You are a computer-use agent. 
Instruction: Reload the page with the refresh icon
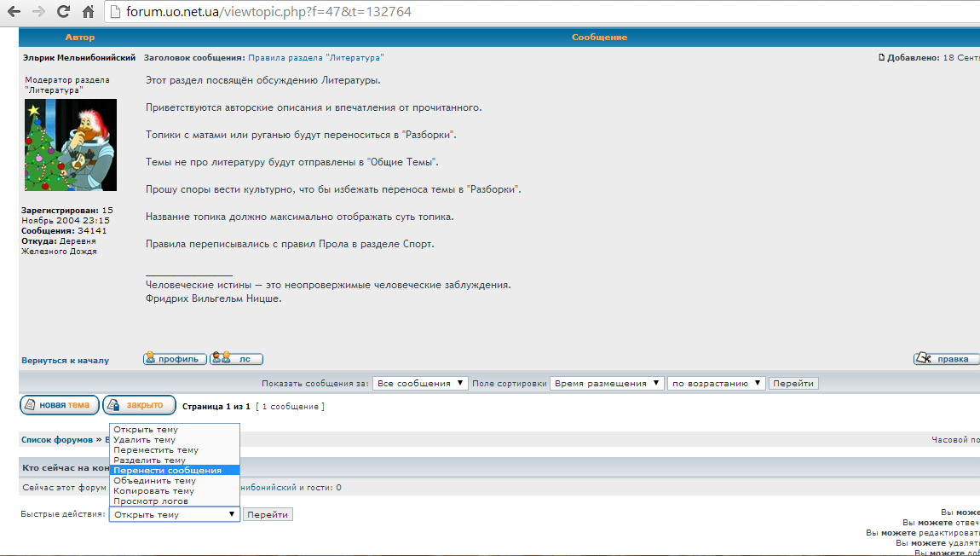tap(63, 11)
